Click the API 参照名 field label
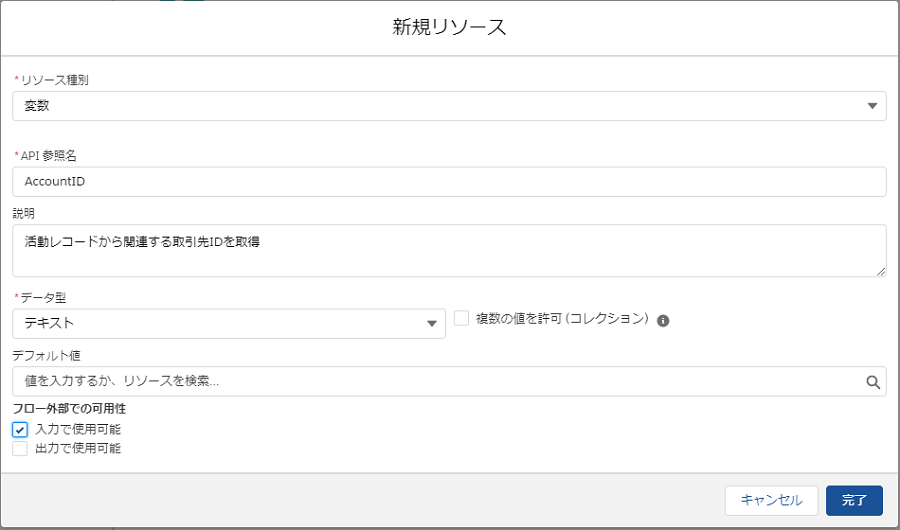This screenshot has height=530, width=900. [49, 156]
